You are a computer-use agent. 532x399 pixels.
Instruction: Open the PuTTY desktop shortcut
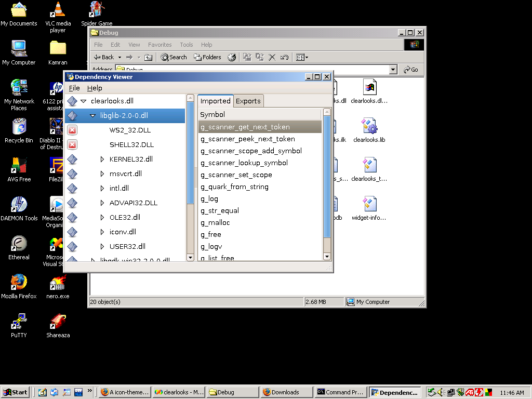pyautogui.click(x=19, y=321)
